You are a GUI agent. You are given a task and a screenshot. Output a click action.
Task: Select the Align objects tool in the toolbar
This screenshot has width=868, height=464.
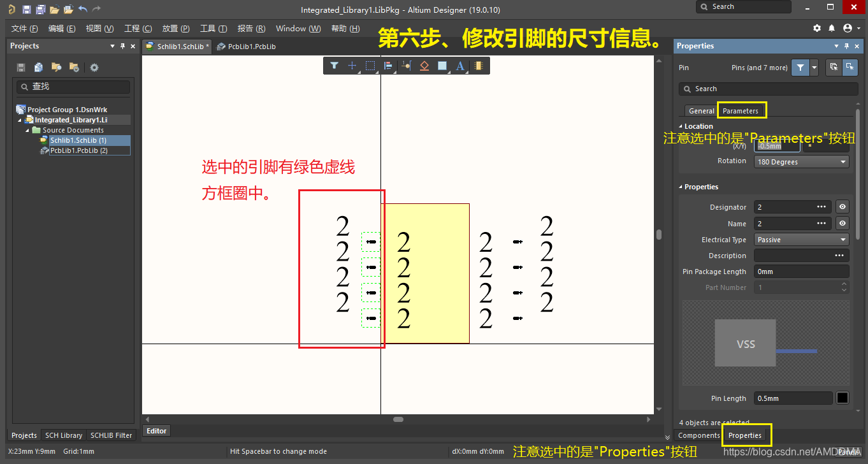387,66
